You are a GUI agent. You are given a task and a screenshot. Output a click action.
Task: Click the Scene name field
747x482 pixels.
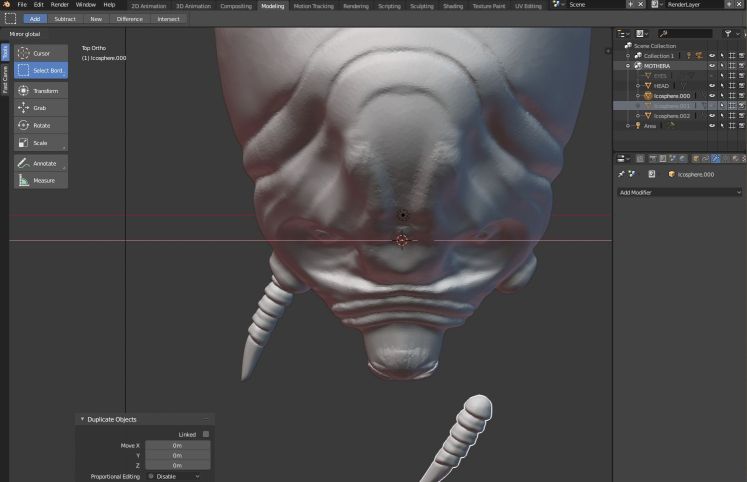596,4
